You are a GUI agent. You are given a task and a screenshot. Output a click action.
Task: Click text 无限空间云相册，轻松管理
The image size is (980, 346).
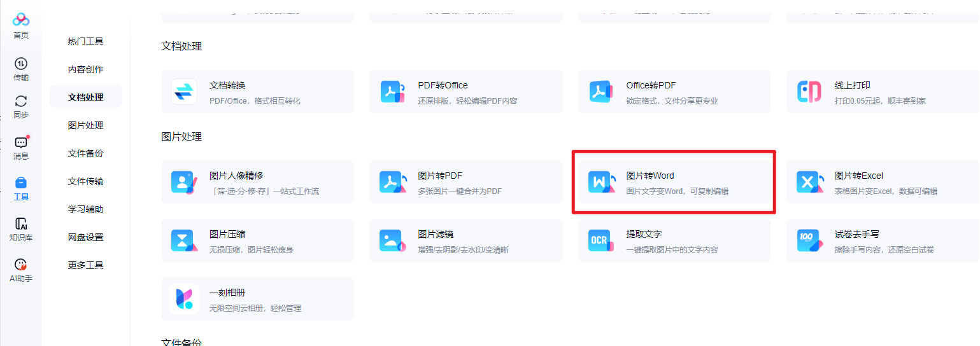pos(255,308)
